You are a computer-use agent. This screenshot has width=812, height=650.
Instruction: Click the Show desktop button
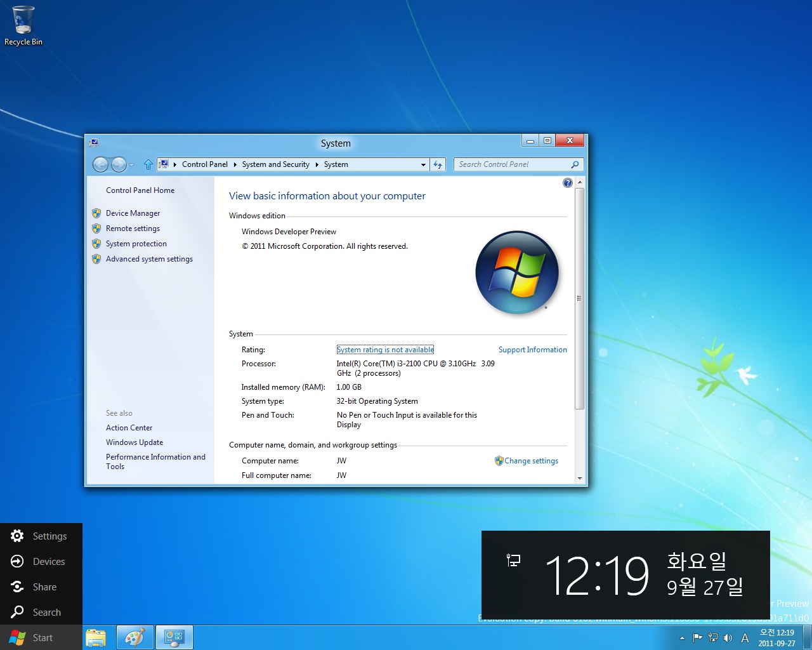pyautogui.click(x=807, y=638)
